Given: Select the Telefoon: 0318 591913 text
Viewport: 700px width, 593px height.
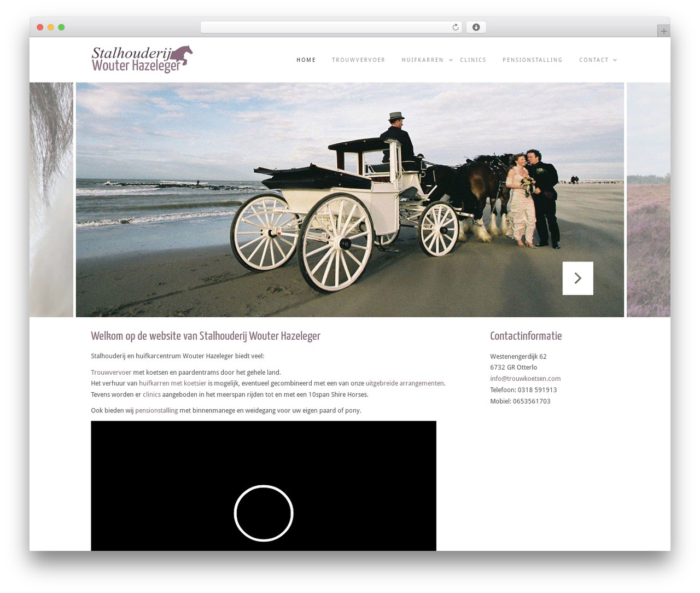Looking at the screenshot, I should click(x=523, y=390).
